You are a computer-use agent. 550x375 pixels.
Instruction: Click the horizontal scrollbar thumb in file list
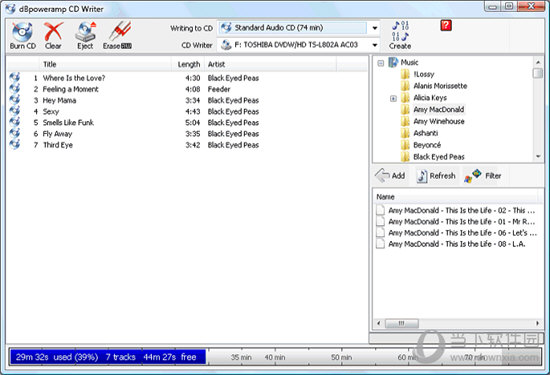point(402,323)
